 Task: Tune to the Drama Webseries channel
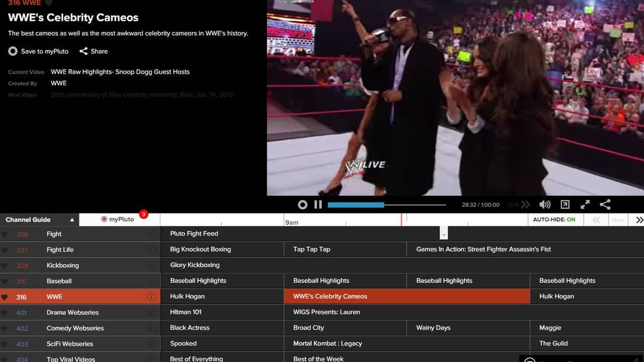click(x=80, y=312)
